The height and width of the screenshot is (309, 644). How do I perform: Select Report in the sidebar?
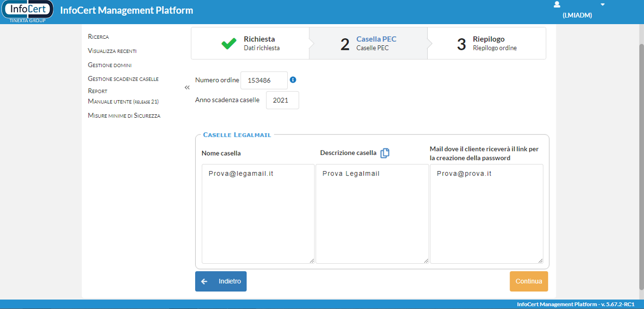tap(98, 91)
